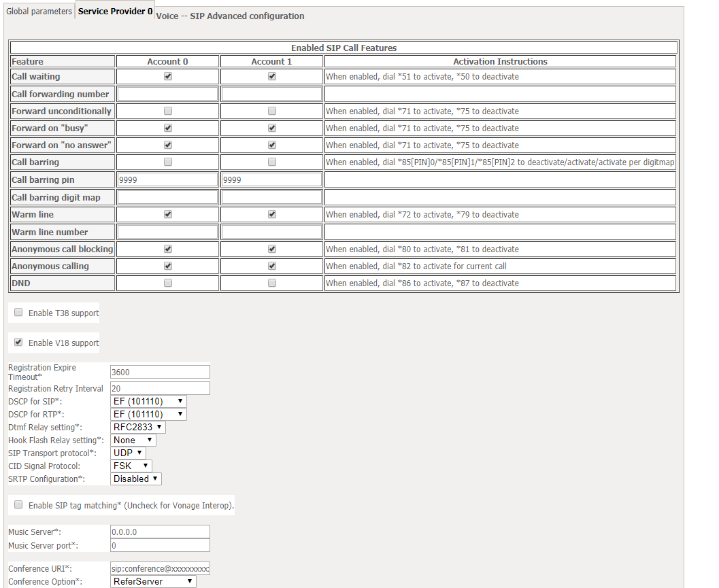This screenshot has width=719, height=588.
Task: Click Call barring pin field for Account 1
Action: point(272,179)
